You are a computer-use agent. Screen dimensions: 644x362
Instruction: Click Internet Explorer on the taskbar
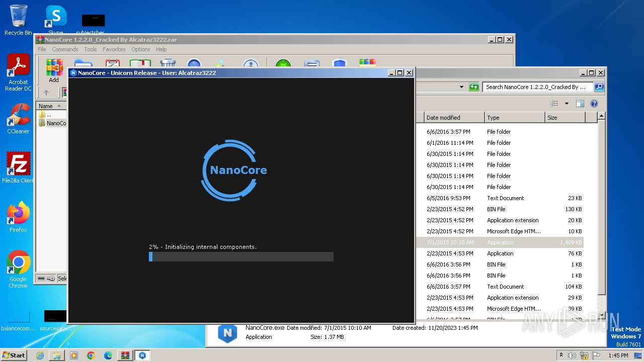(40, 355)
